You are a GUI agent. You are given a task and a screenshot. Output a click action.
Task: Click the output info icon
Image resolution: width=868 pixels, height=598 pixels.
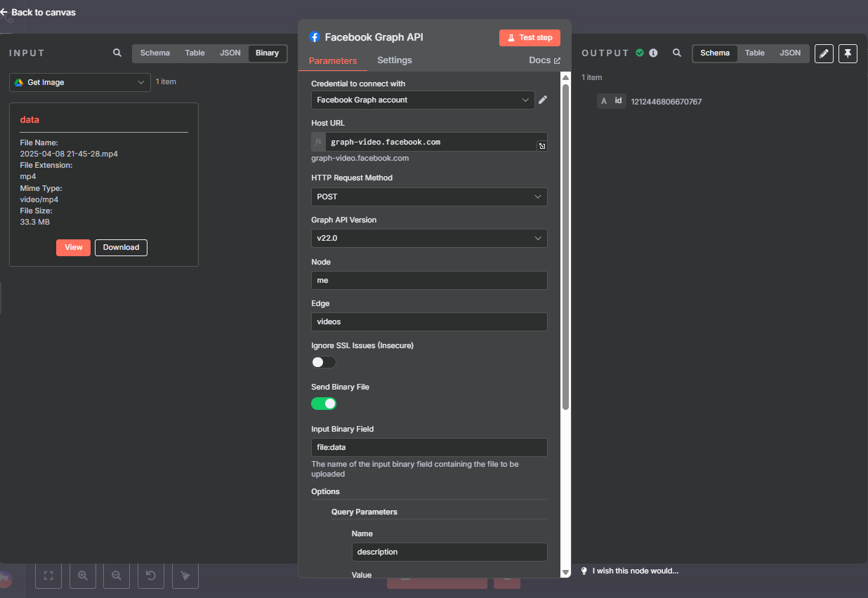tap(653, 53)
